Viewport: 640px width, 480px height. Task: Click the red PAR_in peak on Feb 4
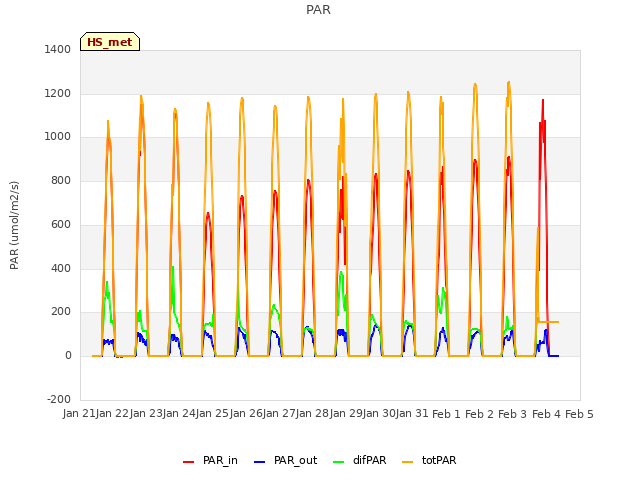(x=543, y=101)
